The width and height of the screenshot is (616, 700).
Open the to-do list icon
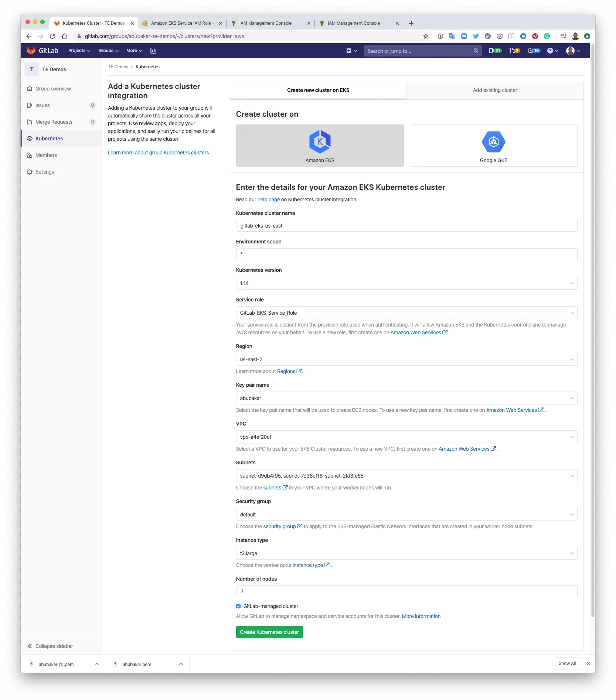coord(534,51)
